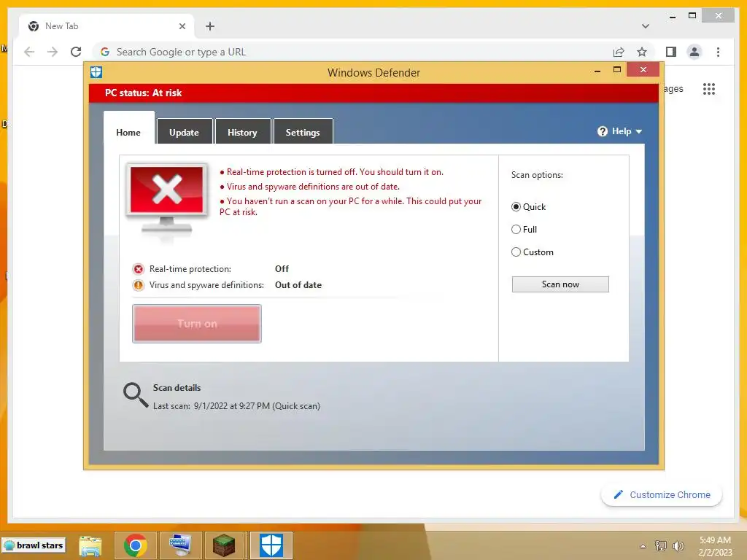Click the share icon in Chrome's address bar
Viewport: 747px width, 560px height.
coord(619,52)
